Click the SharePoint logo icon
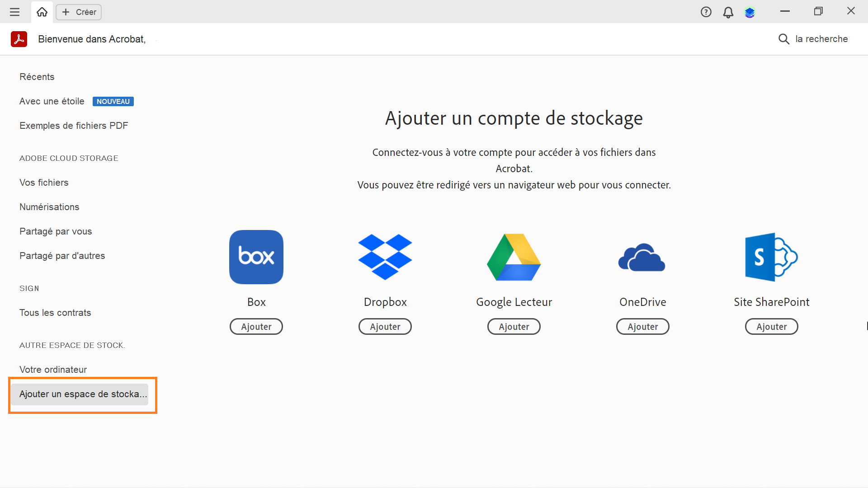Viewport: 868px width, 488px height. point(771,257)
